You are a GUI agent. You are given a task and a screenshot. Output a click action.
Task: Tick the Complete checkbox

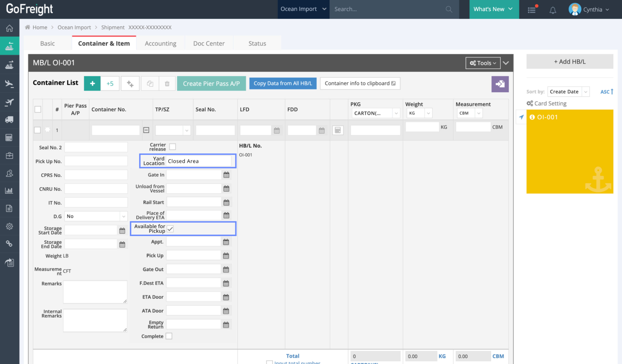169,336
